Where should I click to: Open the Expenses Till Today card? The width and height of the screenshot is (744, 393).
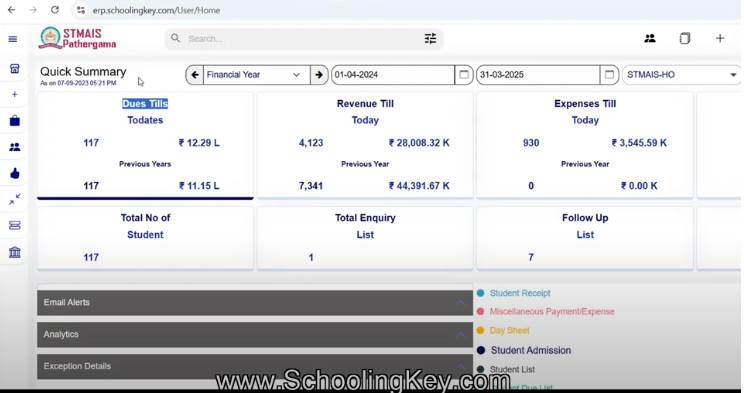(x=585, y=145)
